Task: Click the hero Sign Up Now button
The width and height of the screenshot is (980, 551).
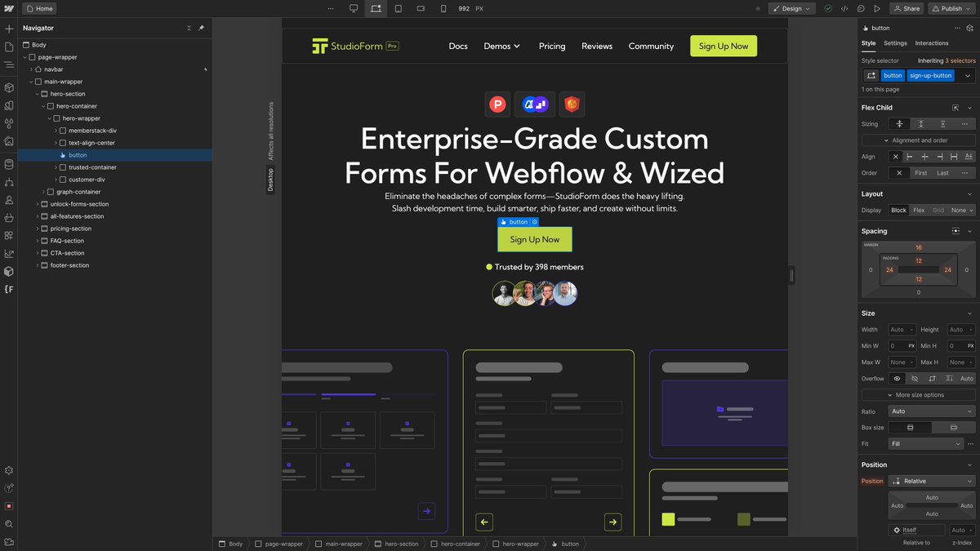Action: (535, 239)
